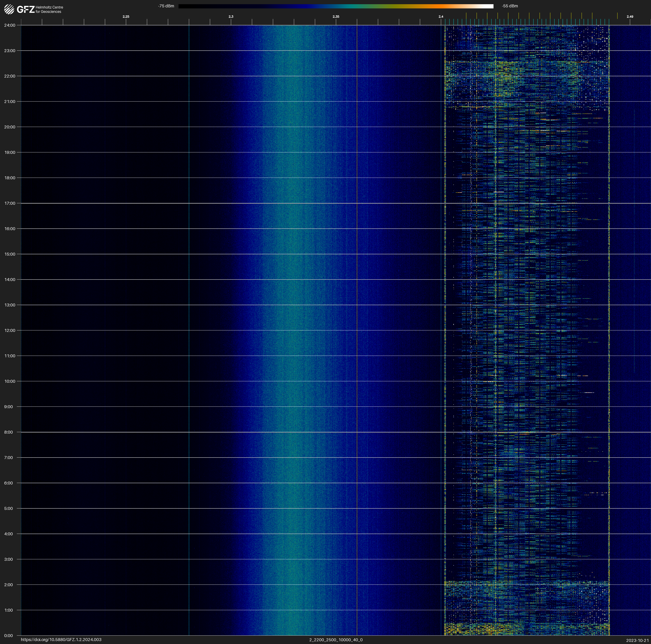This screenshot has width=651, height=644.
Task: Select the 2.49 frequency axis label
Action: tap(630, 17)
